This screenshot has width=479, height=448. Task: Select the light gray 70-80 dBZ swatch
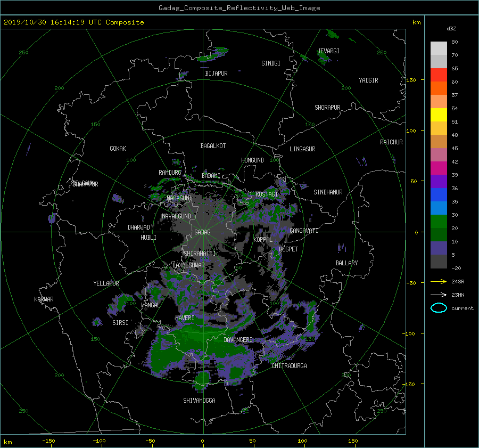tap(439, 48)
